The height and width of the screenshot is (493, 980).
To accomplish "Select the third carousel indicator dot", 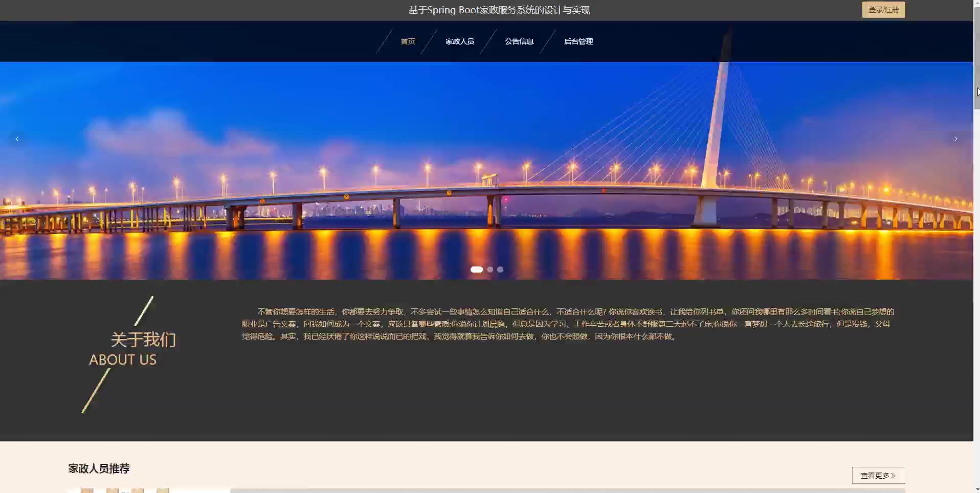I will (500, 270).
